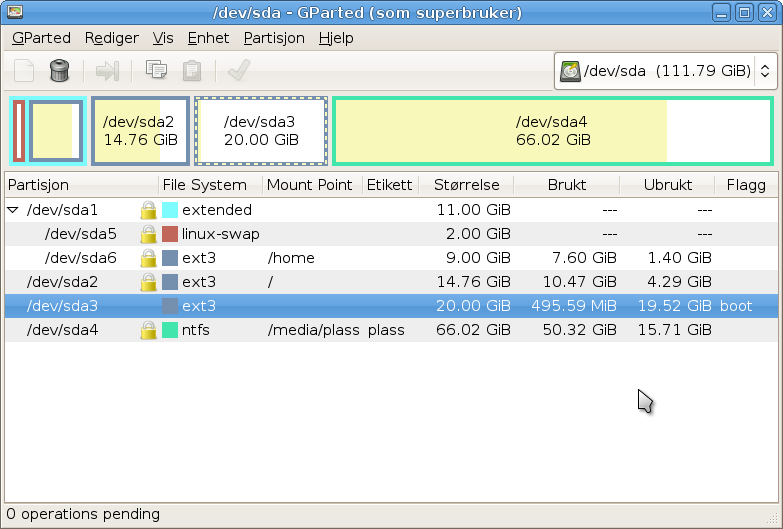Click the boot flag on /dev/sda3

736,306
